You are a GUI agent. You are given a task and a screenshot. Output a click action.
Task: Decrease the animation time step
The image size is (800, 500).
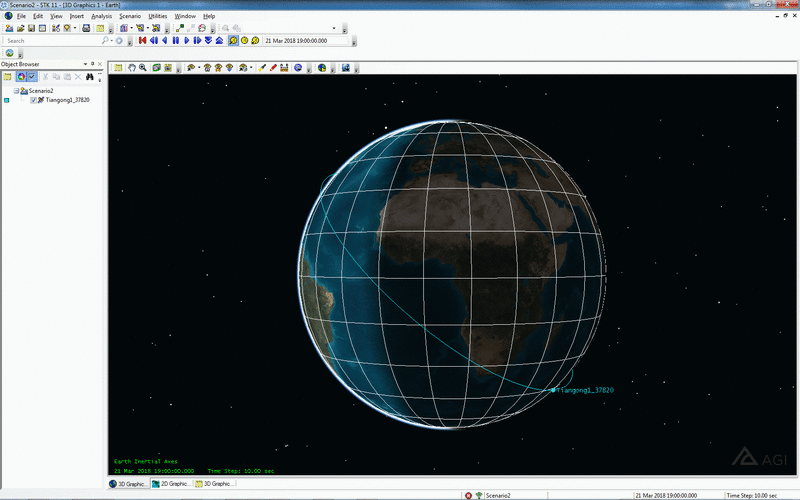pyautogui.click(x=208, y=40)
